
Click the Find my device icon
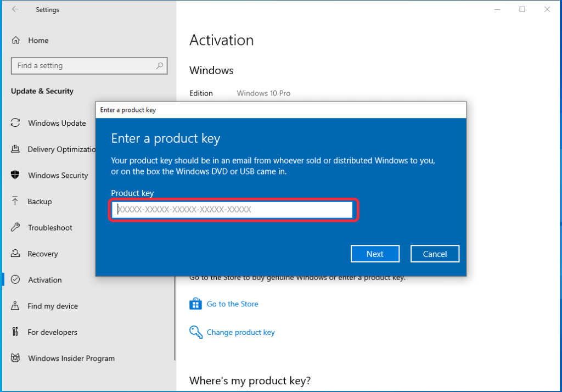(x=16, y=306)
